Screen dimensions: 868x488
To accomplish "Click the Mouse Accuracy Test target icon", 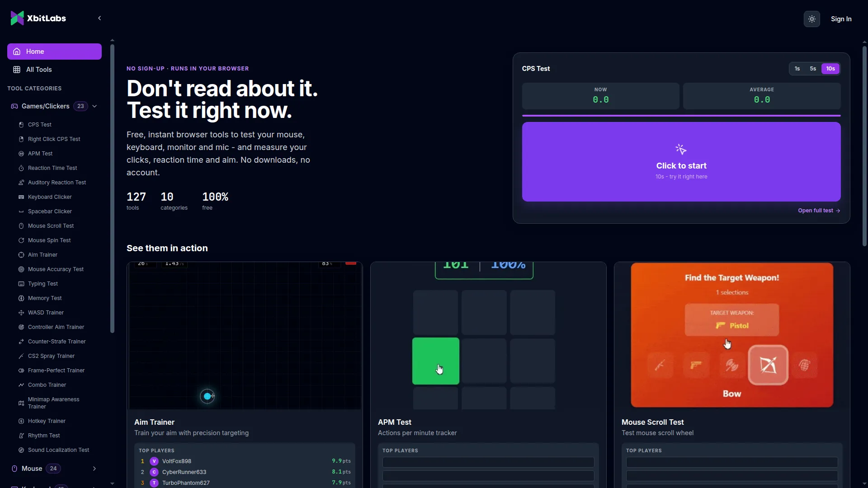I will 21,269.
